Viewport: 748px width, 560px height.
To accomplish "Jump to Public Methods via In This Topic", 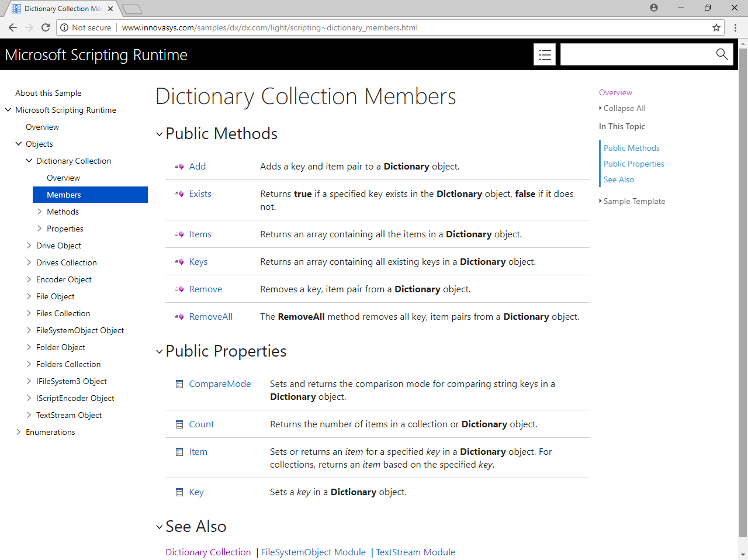I will pos(632,148).
